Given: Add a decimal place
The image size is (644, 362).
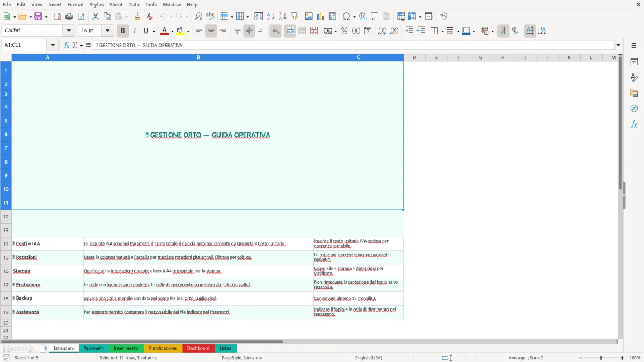Looking at the screenshot, I should [382, 31].
